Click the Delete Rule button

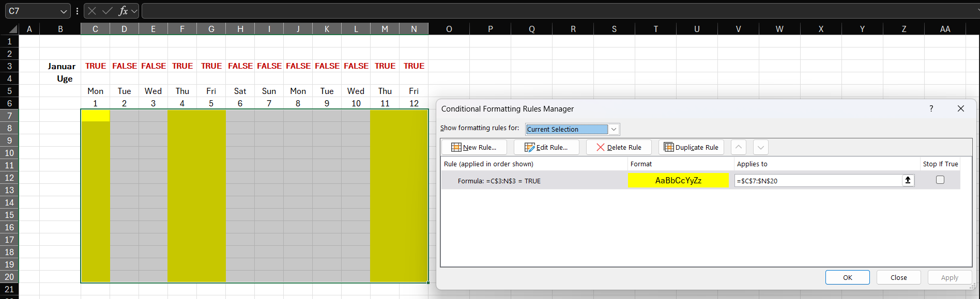click(x=619, y=147)
